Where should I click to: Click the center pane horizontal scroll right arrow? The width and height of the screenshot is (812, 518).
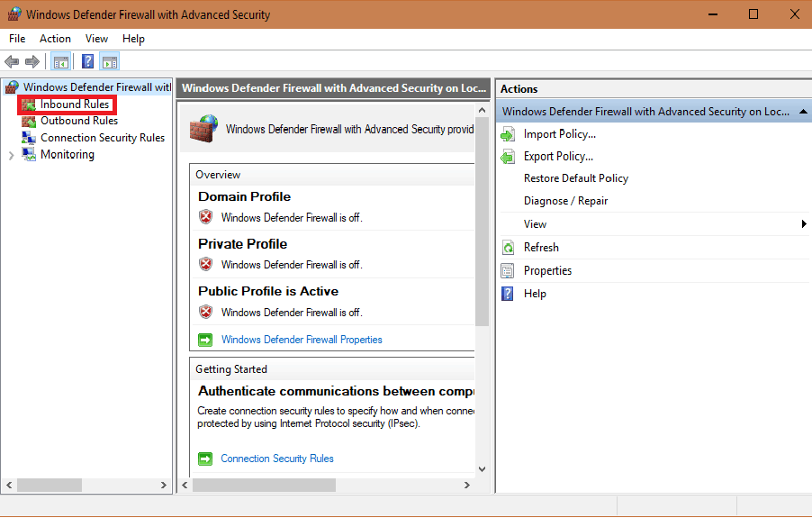(467, 486)
